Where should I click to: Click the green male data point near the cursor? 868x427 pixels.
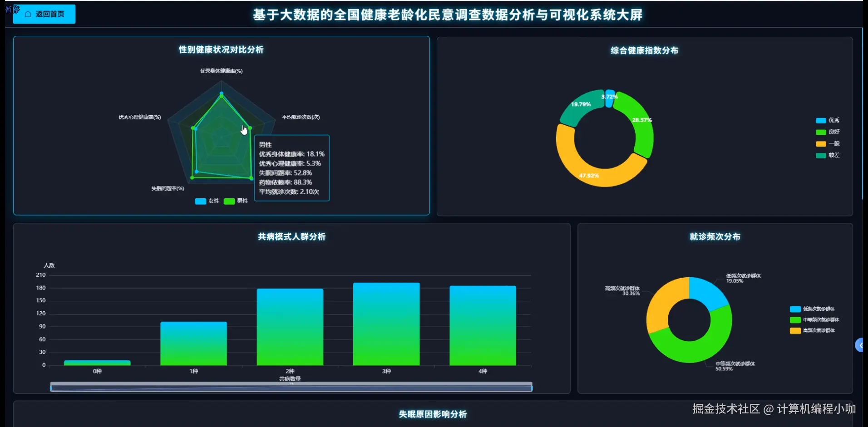point(250,128)
